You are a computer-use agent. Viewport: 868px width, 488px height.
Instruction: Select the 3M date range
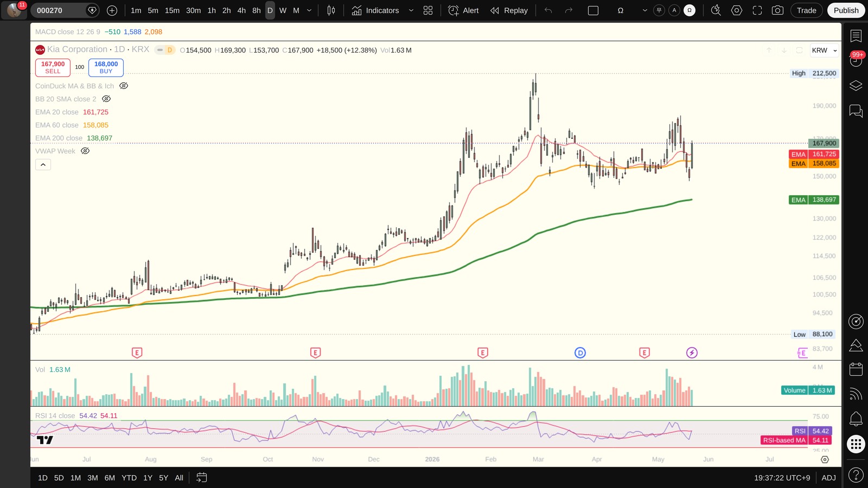point(93,478)
